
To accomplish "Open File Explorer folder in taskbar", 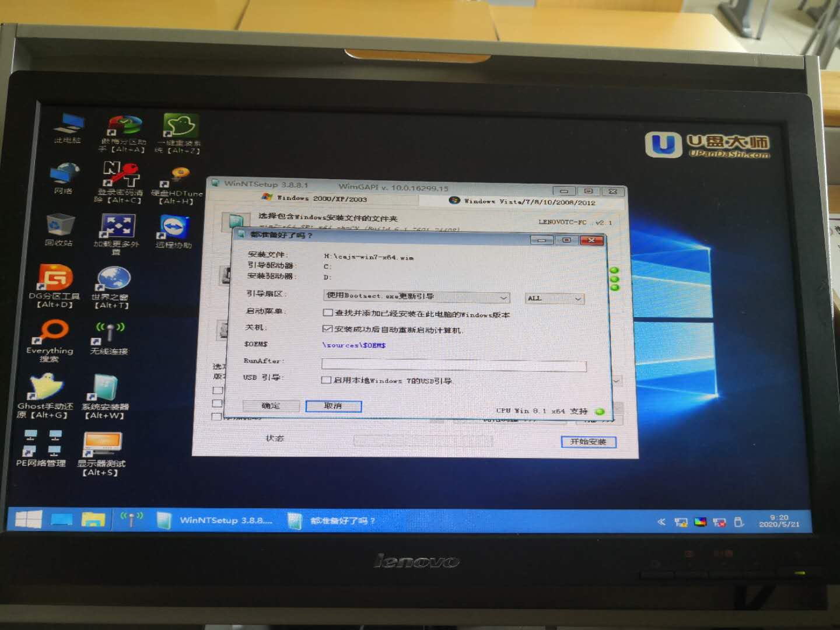I will tap(93, 519).
